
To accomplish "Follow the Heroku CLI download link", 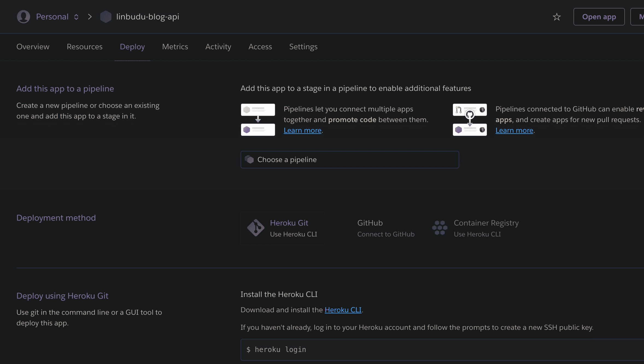I will pyautogui.click(x=343, y=310).
